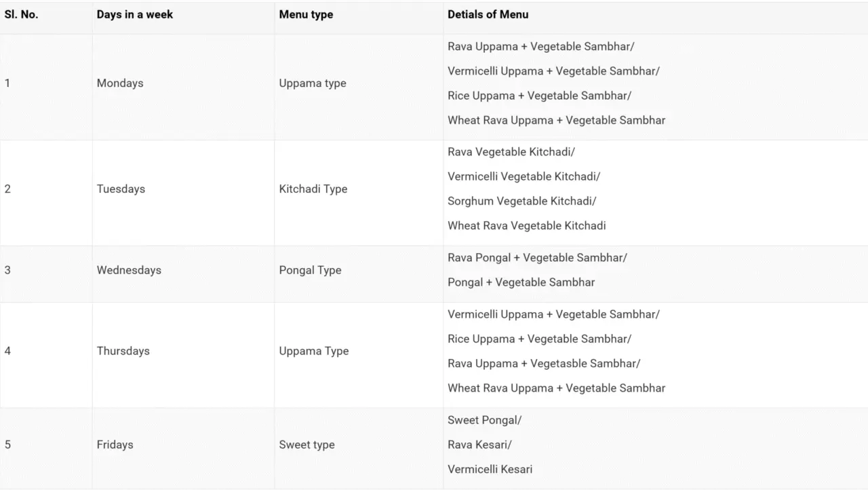Select the 'Mondays' cell
The height and width of the screenshot is (490, 868).
pos(120,83)
